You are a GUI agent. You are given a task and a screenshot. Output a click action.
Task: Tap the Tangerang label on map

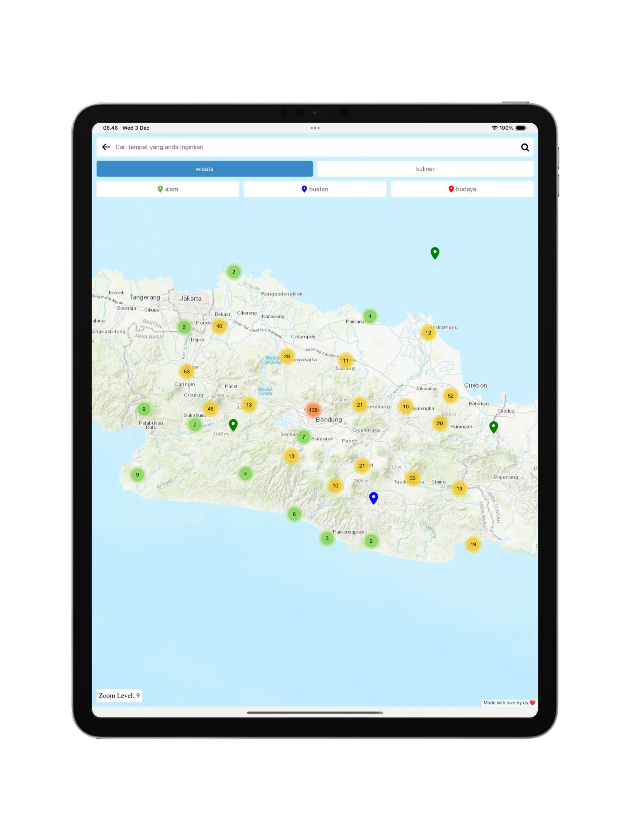(x=145, y=297)
